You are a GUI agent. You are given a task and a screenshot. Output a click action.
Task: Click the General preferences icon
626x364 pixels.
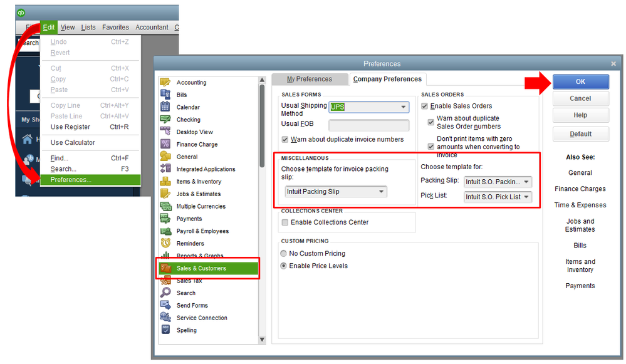coord(165,157)
